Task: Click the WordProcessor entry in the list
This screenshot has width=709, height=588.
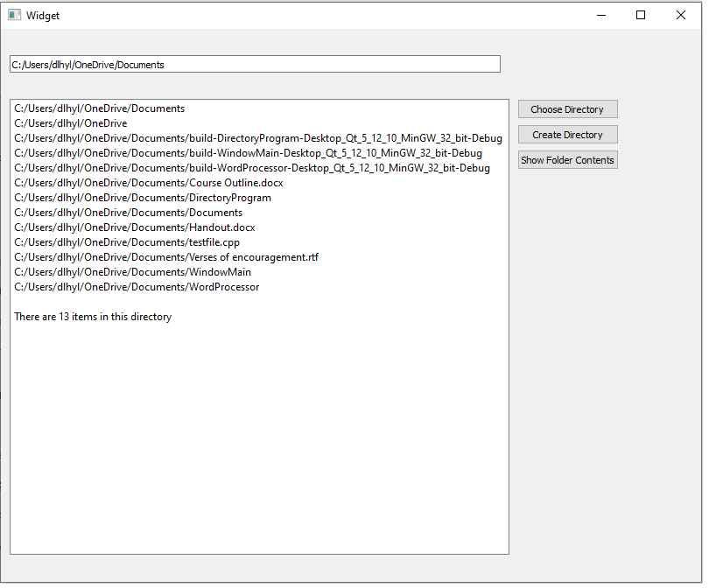Action: (137, 286)
